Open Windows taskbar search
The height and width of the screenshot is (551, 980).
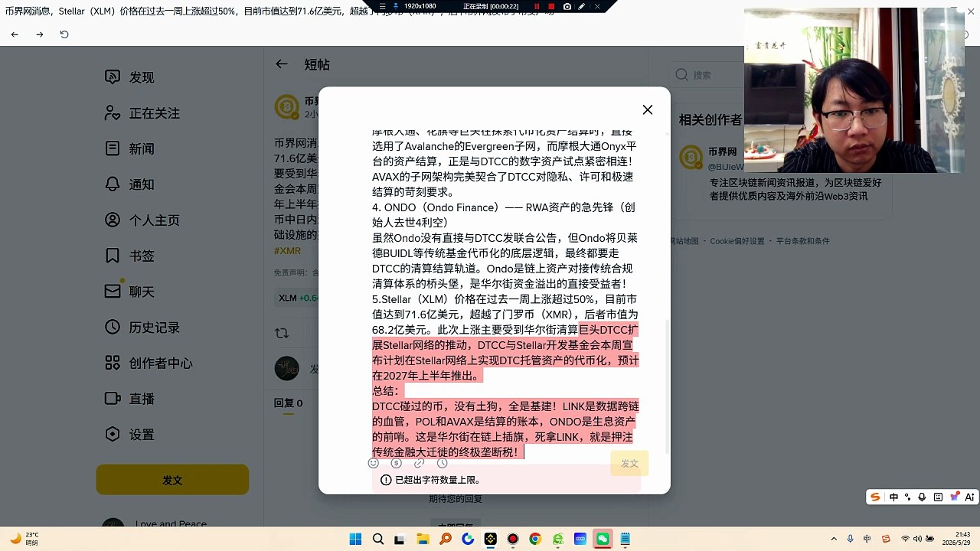coord(378,540)
